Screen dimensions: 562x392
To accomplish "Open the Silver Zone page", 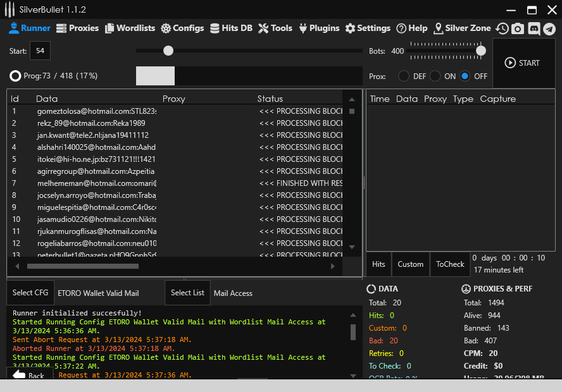I will [x=462, y=28].
